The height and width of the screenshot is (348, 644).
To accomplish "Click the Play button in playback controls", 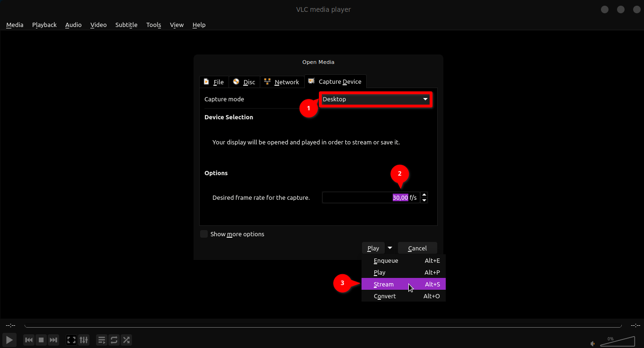I will (9, 339).
